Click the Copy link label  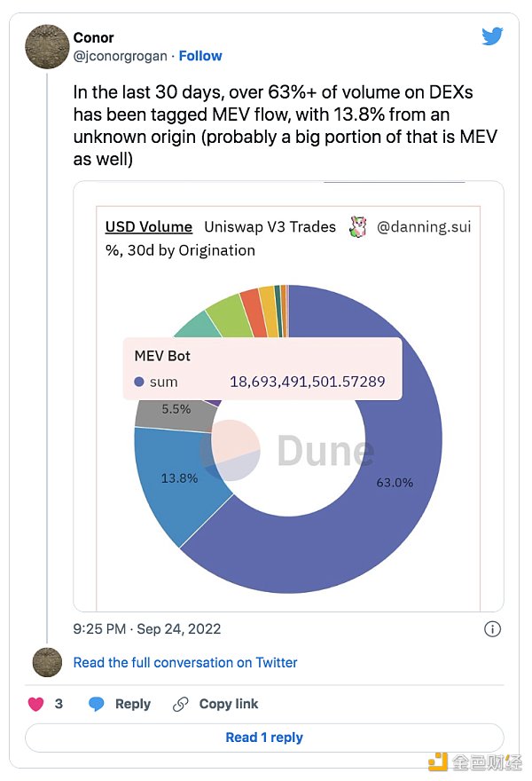(229, 704)
